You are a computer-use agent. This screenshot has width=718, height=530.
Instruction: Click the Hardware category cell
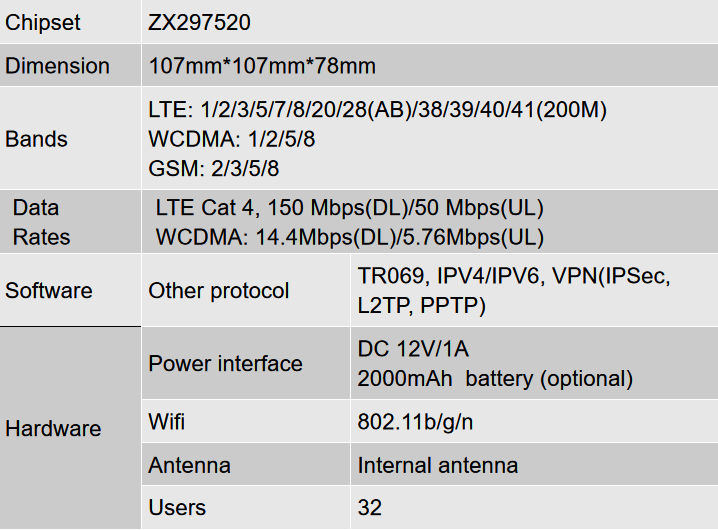[x=71, y=428]
